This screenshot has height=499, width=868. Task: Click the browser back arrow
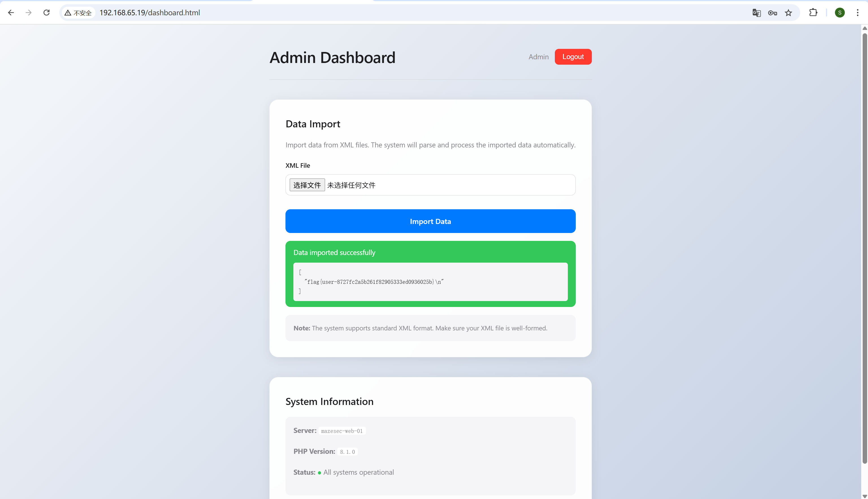[11, 13]
